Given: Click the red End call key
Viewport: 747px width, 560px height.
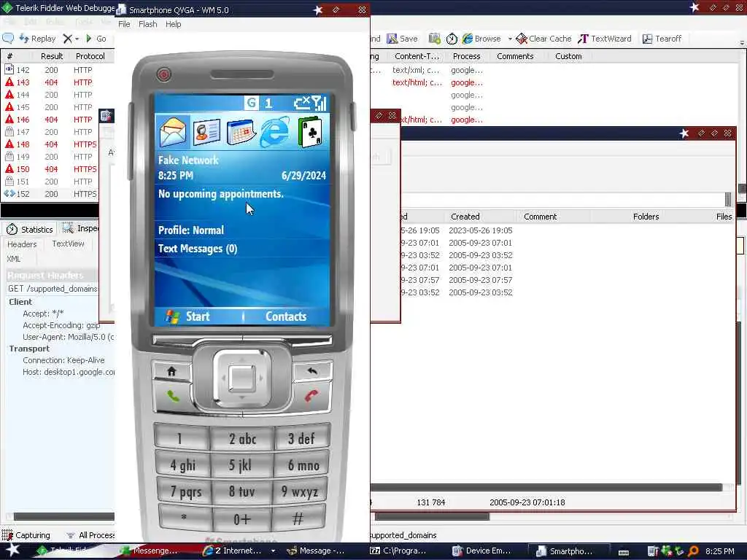Looking at the screenshot, I should [311, 396].
